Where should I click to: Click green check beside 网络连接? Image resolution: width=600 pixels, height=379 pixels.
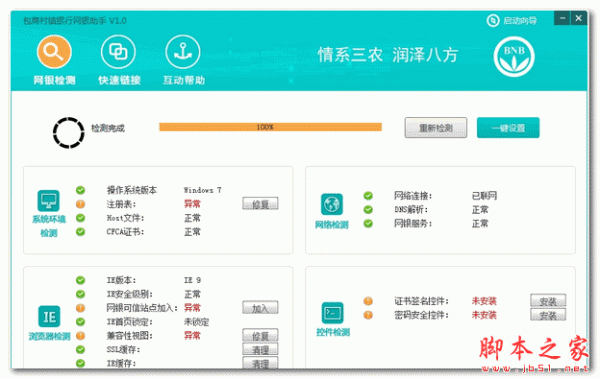click(x=368, y=196)
